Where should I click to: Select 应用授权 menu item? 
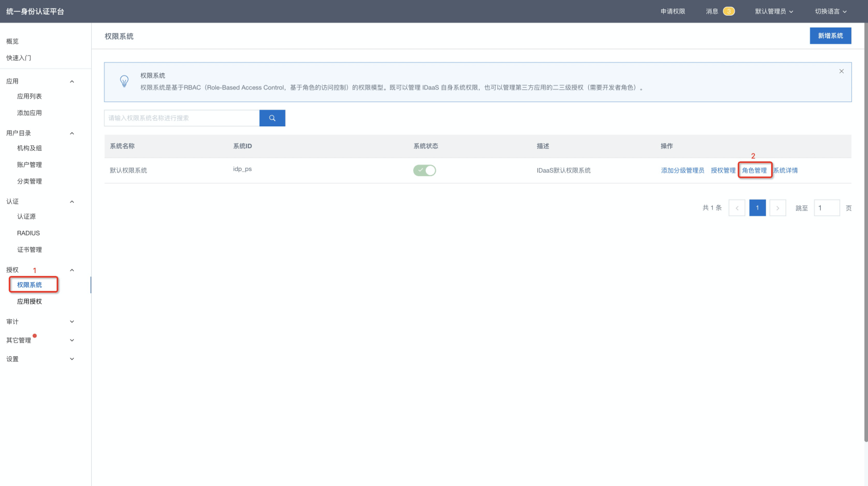[x=29, y=301]
